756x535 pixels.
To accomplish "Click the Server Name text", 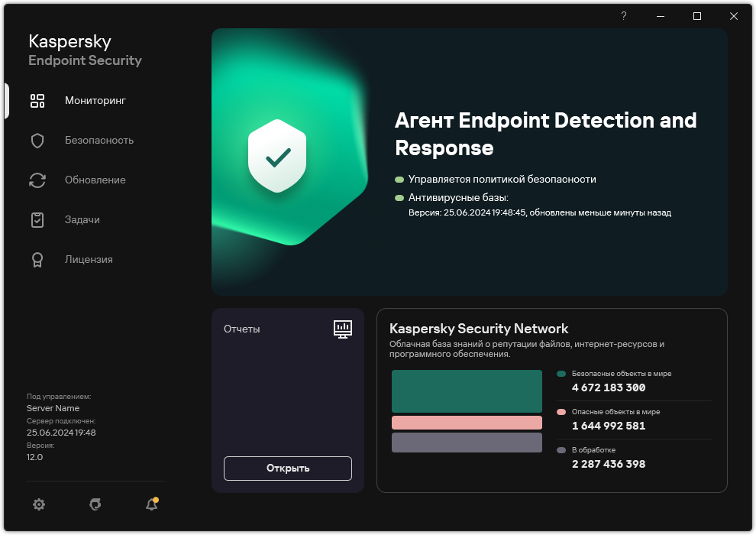I will [x=53, y=408].
